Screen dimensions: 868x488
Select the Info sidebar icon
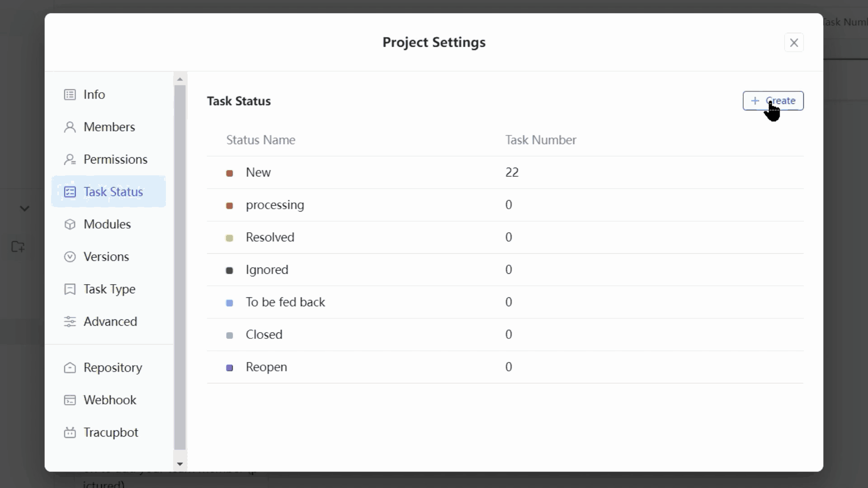(71, 94)
